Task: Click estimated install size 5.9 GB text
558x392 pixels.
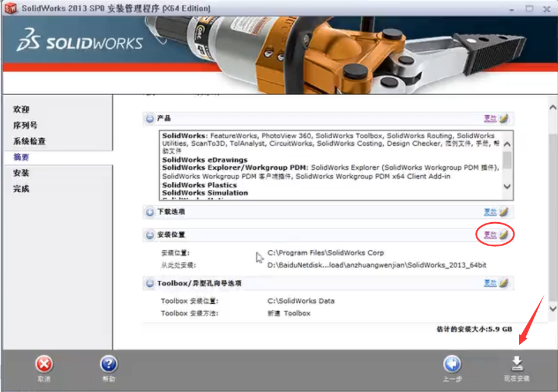Action: (475, 329)
